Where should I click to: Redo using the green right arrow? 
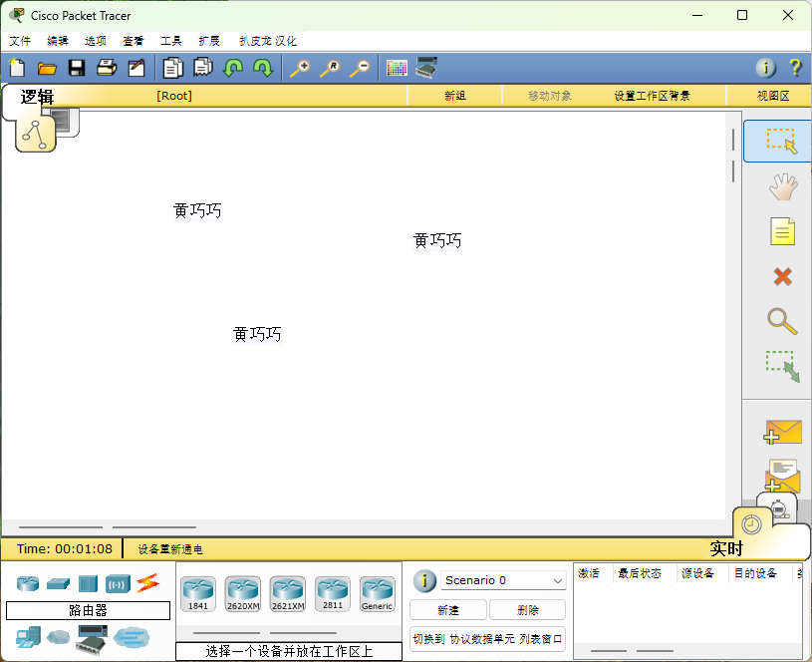[263, 68]
